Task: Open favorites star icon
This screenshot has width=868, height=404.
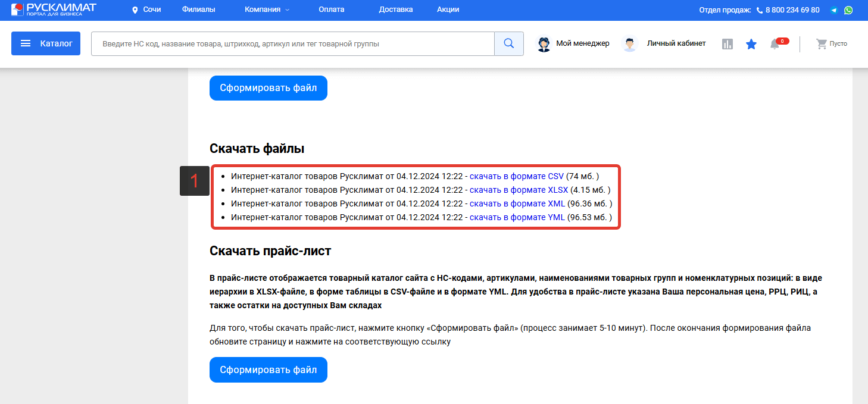Action: click(751, 44)
